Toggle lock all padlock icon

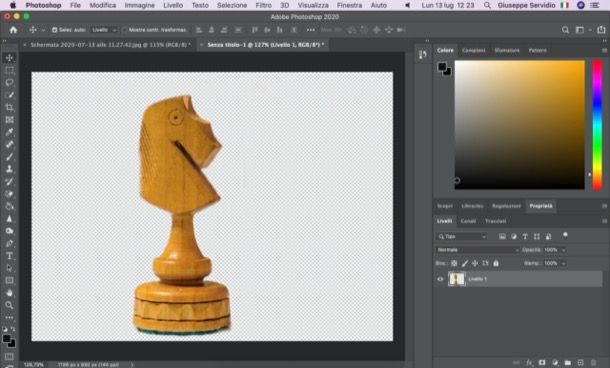click(496, 263)
